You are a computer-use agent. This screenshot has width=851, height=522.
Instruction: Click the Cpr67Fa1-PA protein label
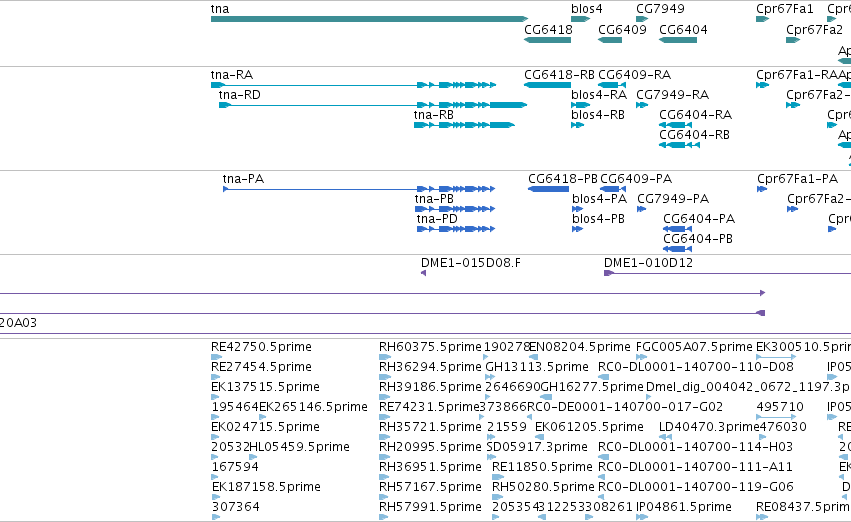[x=797, y=179]
